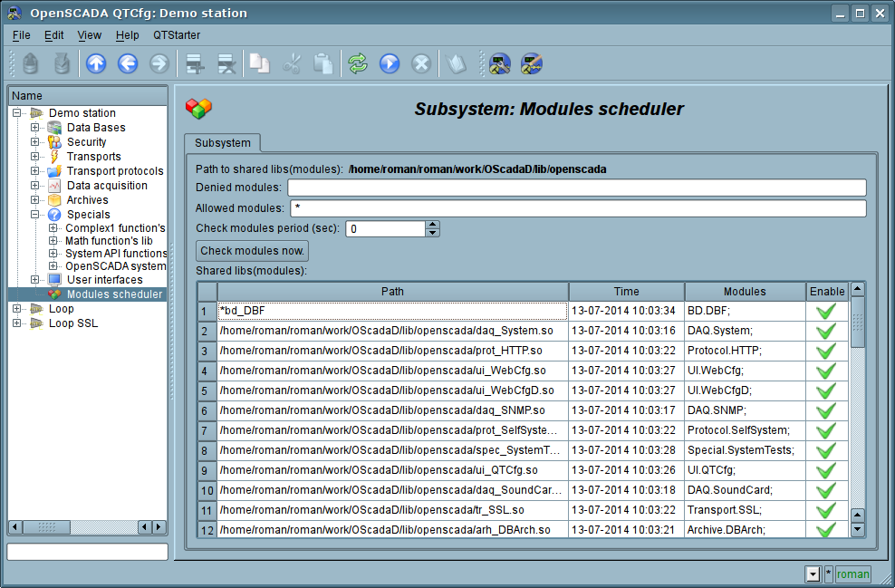
Task: Refresh the page with green arrows icon
Action: (358, 63)
